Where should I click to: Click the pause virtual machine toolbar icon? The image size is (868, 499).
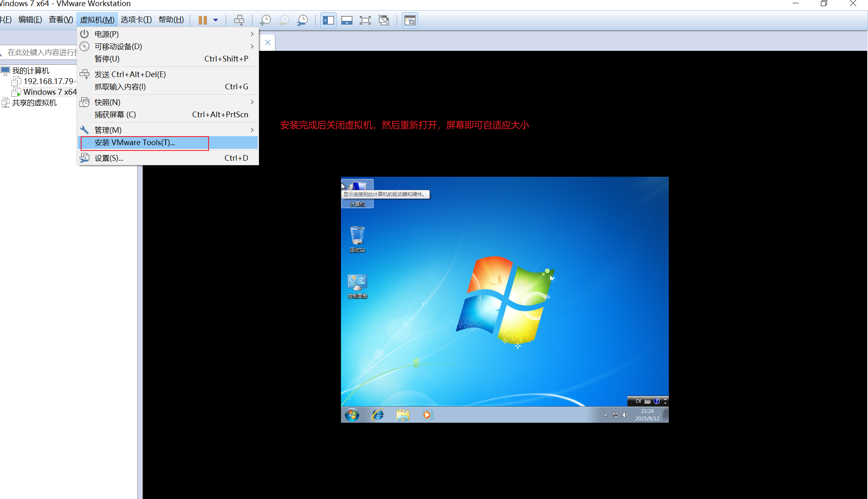(202, 20)
